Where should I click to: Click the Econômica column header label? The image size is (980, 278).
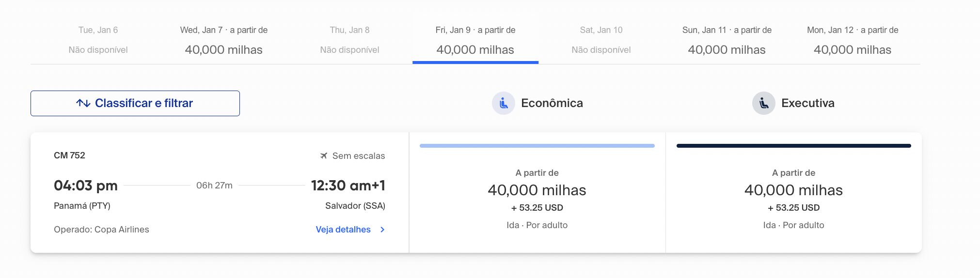[552, 103]
